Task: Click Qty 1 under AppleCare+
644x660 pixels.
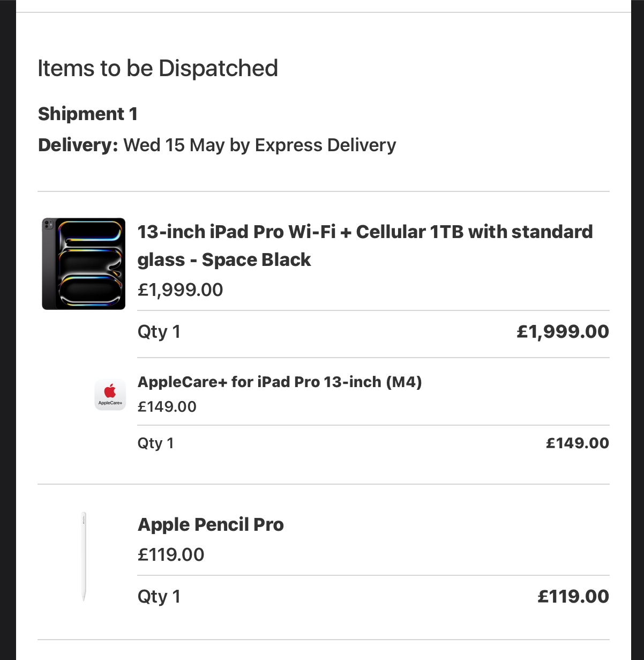Action: point(156,443)
